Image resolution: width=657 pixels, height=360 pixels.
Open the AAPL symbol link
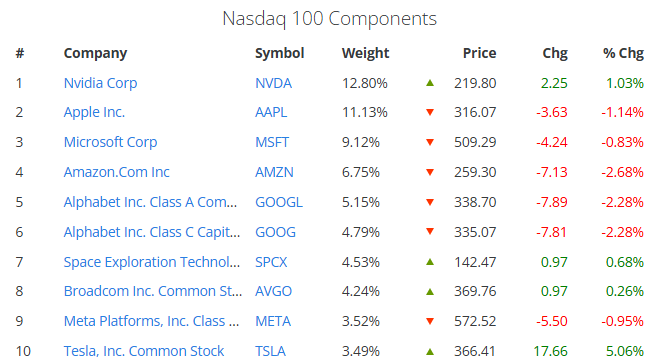[x=271, y=112]
